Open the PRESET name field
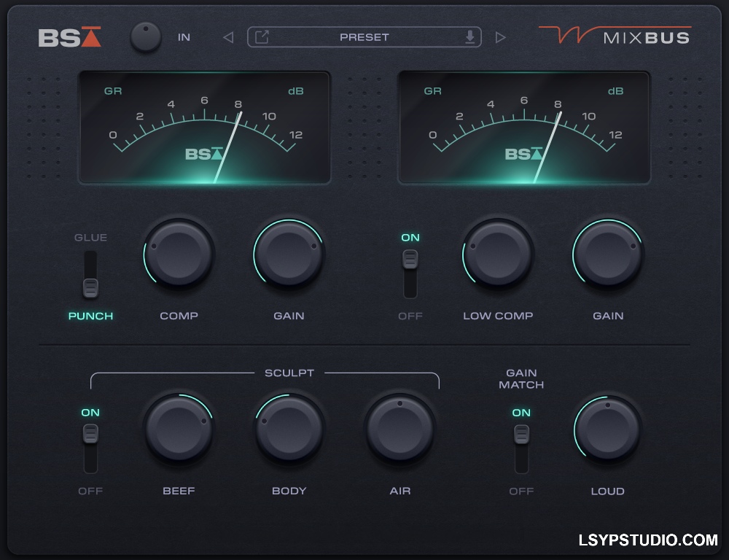 coord(364,37)
